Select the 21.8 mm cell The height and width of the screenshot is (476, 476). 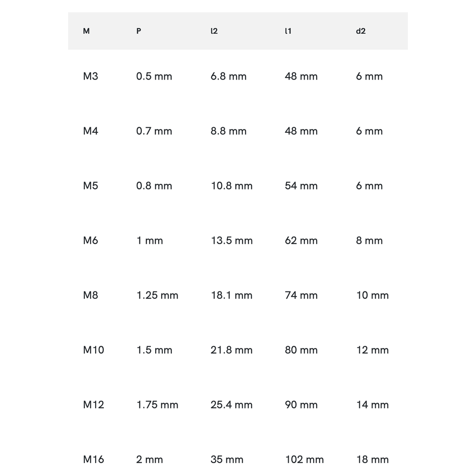231,350
